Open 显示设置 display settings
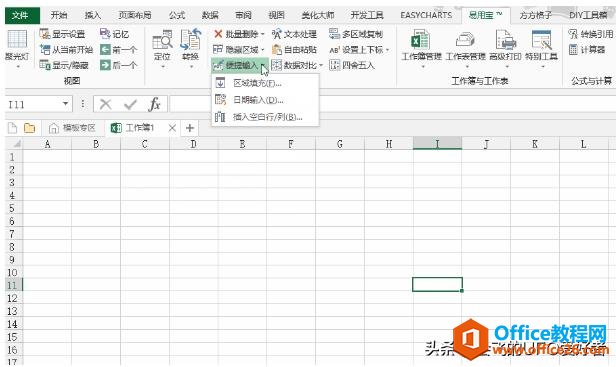 pyautogui.click(x=62, y=34)
